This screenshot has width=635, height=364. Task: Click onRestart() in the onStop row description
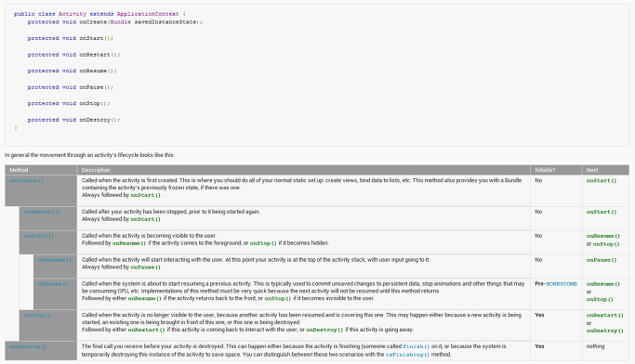147,330
